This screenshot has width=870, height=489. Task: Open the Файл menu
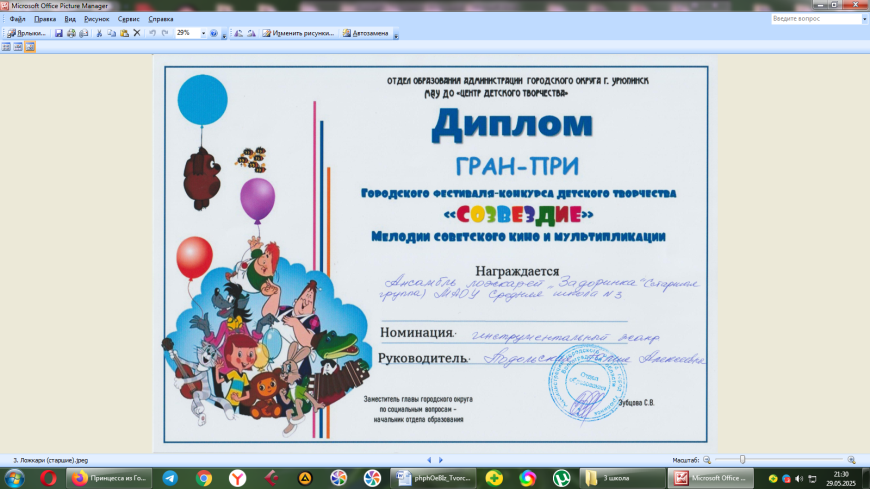(x=17, y=19)
